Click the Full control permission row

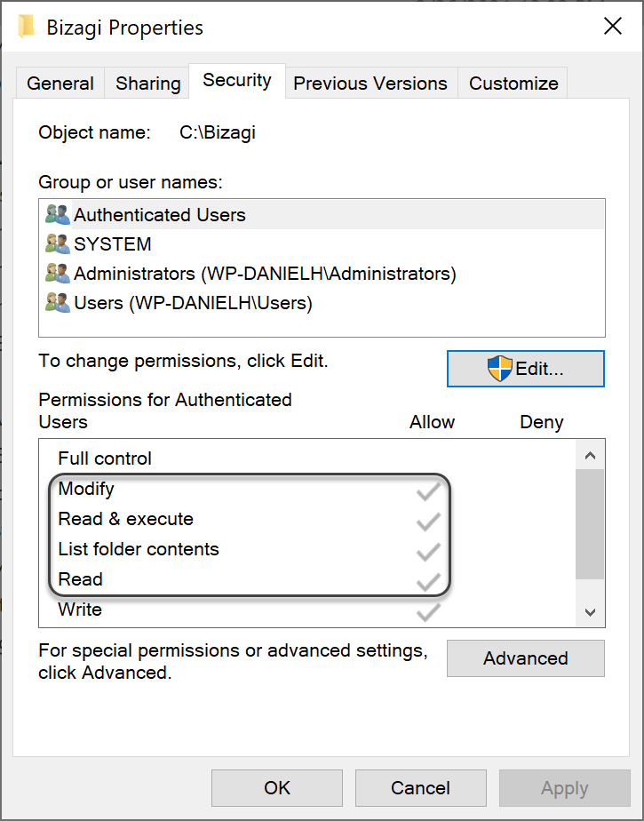pyautogui.click(x=307, y=458)
